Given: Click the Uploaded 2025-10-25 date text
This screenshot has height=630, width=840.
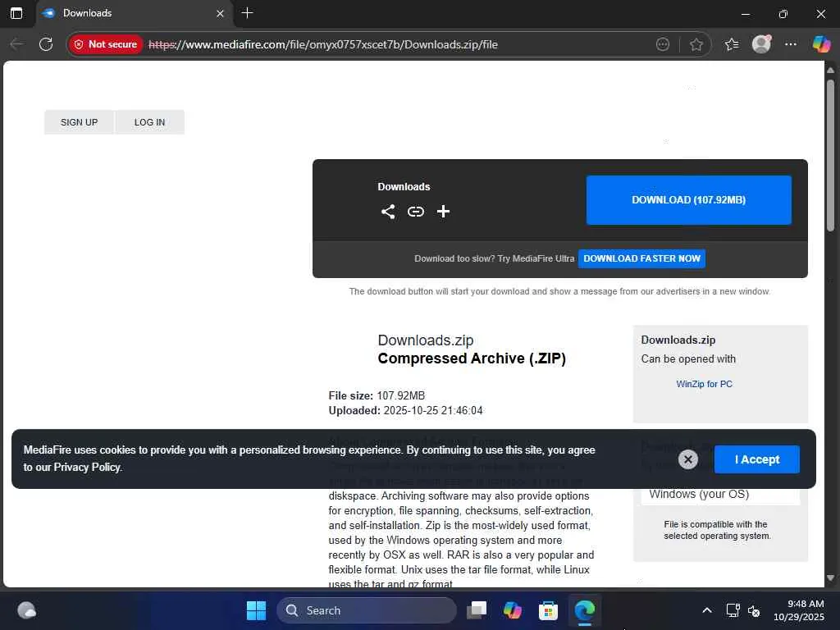Looking at the screenshot, I should click(x=405, y=410).
